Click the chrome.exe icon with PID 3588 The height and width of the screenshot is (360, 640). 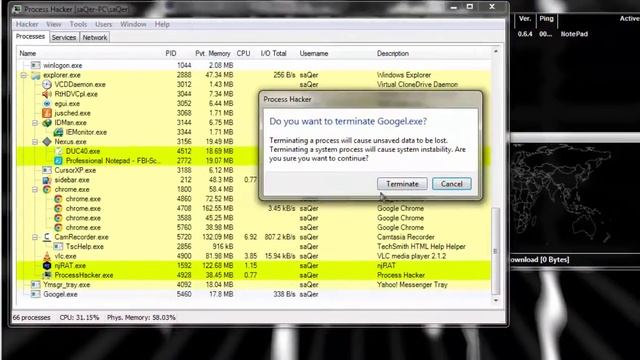pyautogui.click(x=58, y=218)
